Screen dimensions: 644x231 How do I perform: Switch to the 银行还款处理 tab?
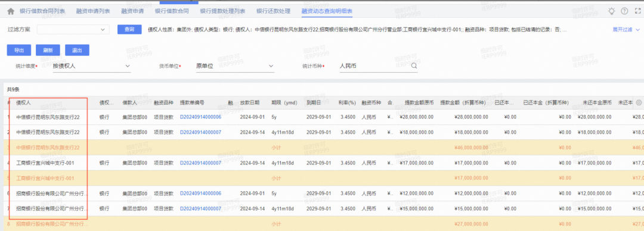click(273, 11)
